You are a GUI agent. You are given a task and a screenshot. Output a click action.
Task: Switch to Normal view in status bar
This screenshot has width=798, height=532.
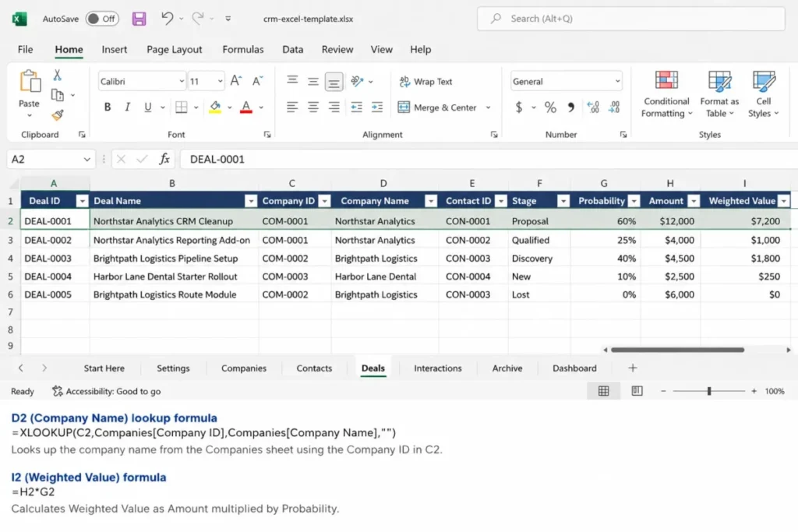pyautogui.click(x=604, y=391)
